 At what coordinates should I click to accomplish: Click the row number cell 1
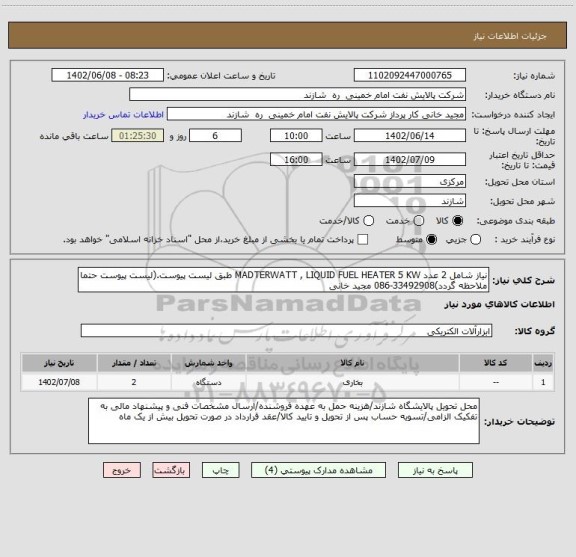point(543,382)
